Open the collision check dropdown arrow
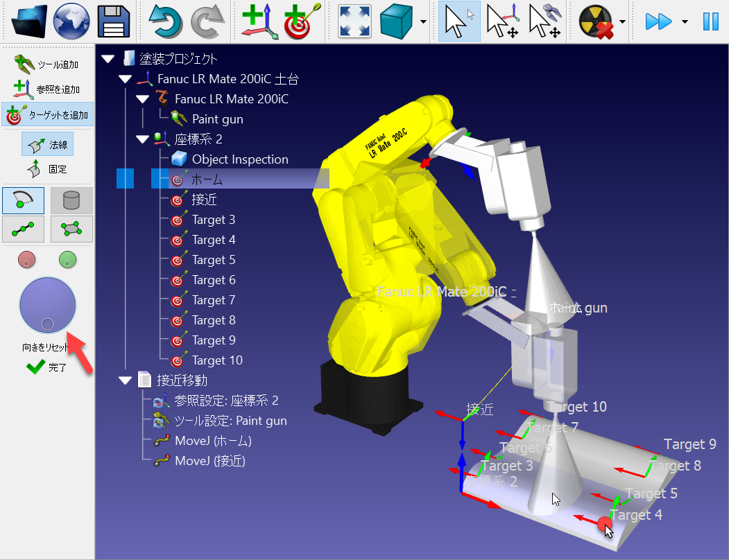 pos(622,21)
